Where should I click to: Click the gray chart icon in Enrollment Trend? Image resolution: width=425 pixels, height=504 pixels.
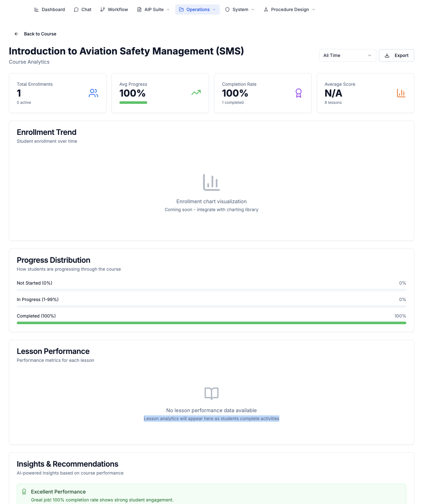212,182
